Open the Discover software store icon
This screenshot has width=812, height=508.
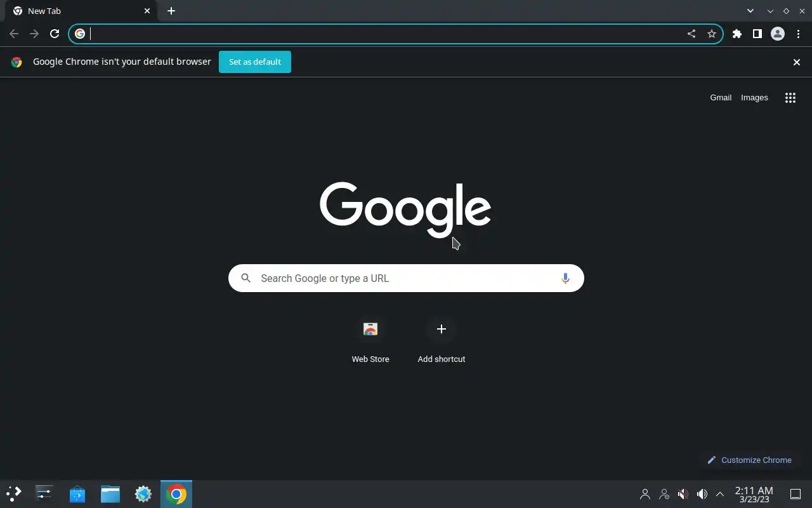point(77,493)
